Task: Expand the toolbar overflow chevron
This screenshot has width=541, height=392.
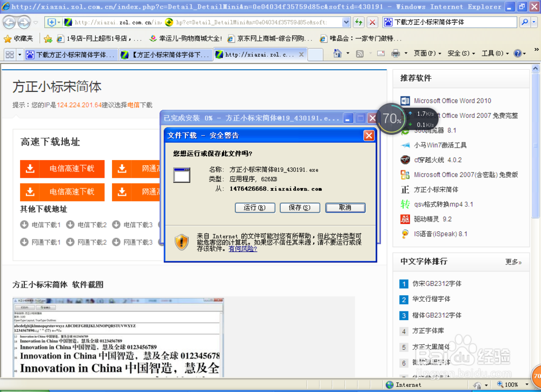Action: point(536,50)
